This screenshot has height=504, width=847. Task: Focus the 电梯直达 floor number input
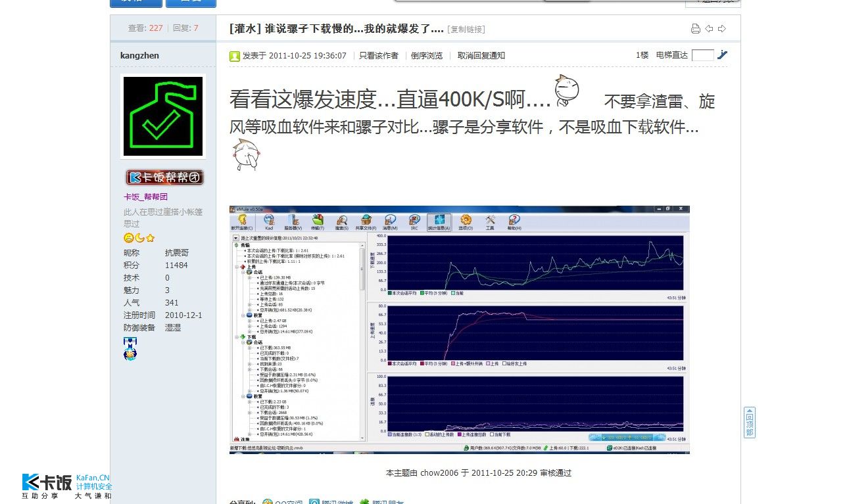[x=702, y=55]
